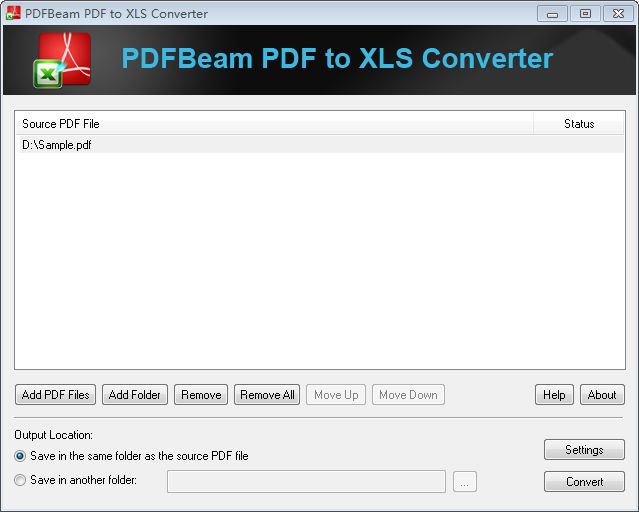Viewport: 639px width, 512px height.
Task: Open the Help button
Action: click(x=554, y=395)
